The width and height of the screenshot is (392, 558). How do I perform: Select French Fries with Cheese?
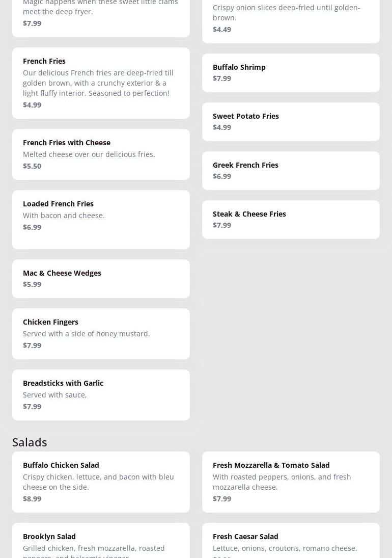click(101, 154)
